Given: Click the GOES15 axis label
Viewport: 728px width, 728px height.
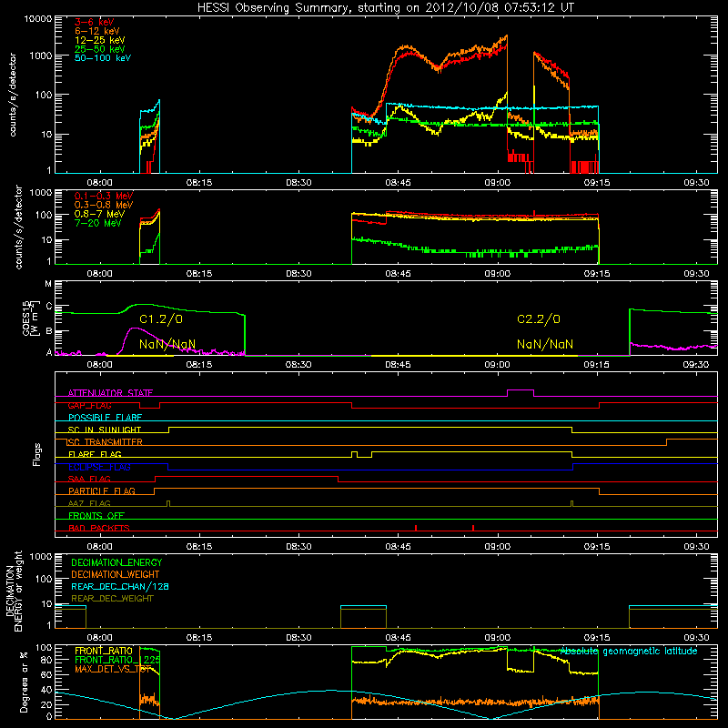Looking at the screenshot, I should [x=26, y=318].
